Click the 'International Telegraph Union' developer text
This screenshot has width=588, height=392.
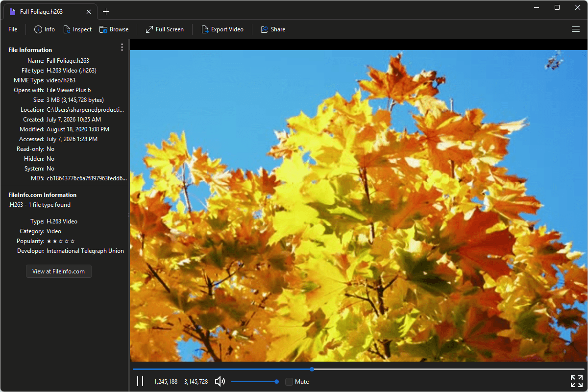coord(85,251)
